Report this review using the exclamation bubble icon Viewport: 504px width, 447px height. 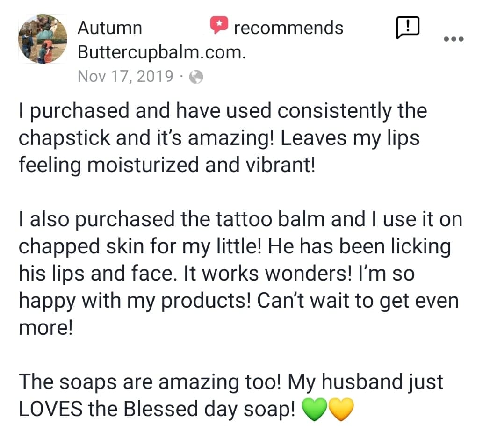point(408,27)
